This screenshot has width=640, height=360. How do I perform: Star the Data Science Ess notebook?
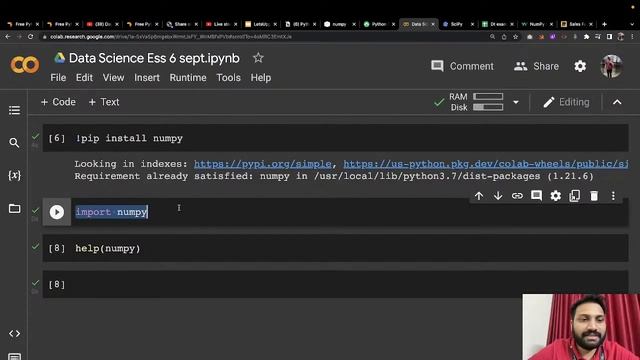(258, 58)
